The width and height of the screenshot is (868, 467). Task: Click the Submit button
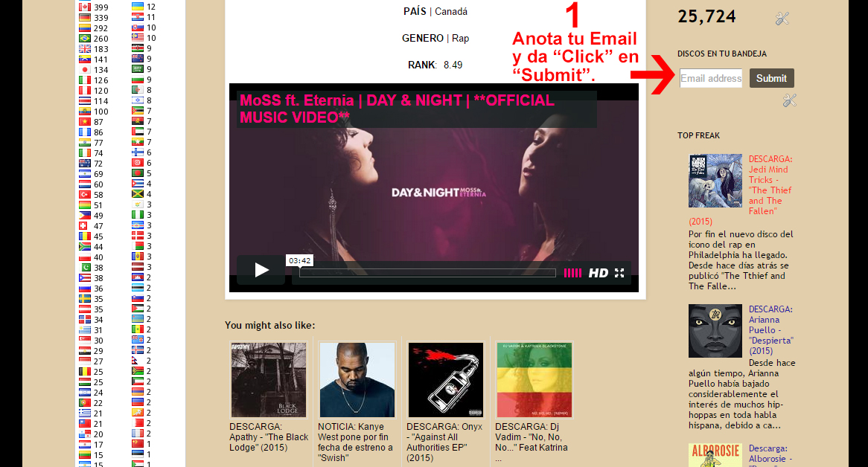pos(772,78)
